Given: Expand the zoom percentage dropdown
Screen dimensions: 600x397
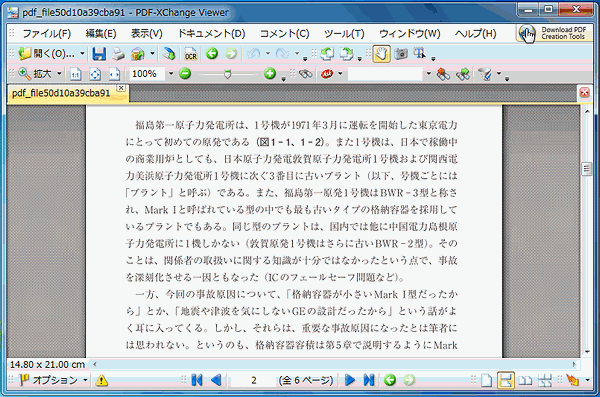Looking at the screenshot, I should [x=171, y=74].
